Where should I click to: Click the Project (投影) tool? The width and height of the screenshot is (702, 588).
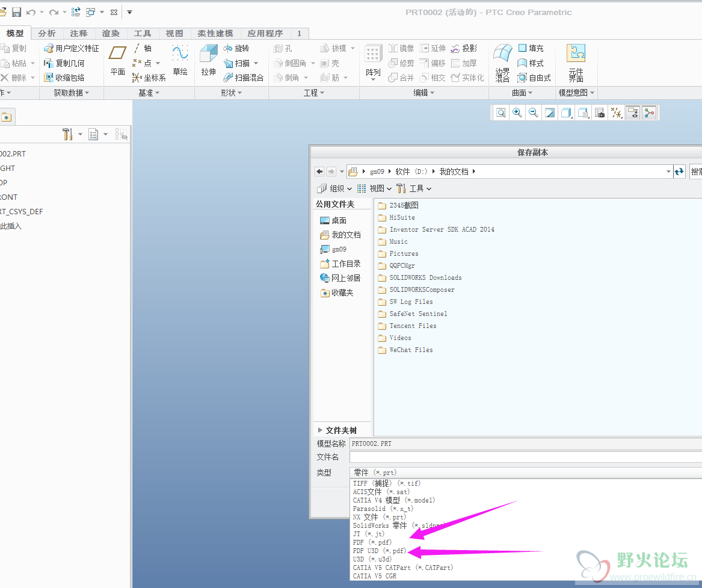point(464,48)
